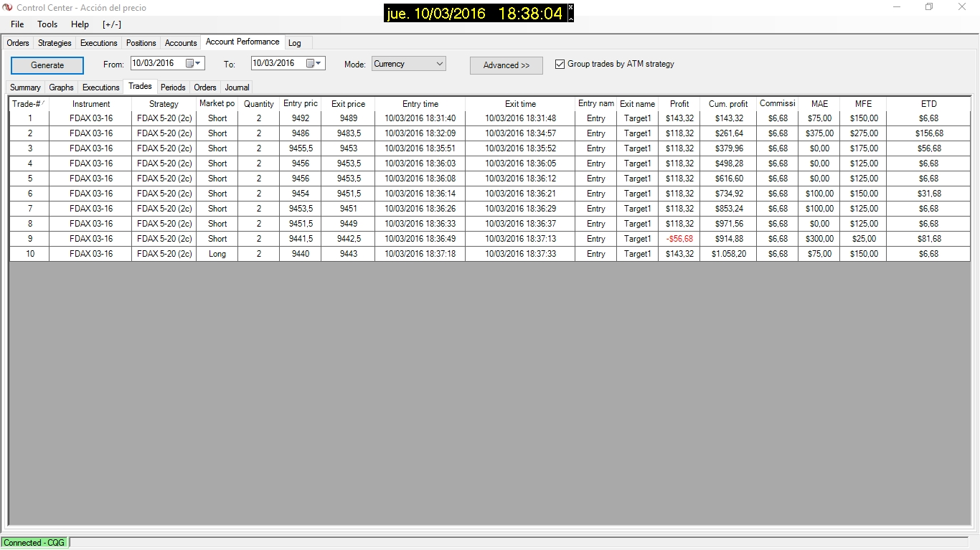980x550 pixels.
Task: Click cumulative profit $734,92
Action: [x=728, y=194]
